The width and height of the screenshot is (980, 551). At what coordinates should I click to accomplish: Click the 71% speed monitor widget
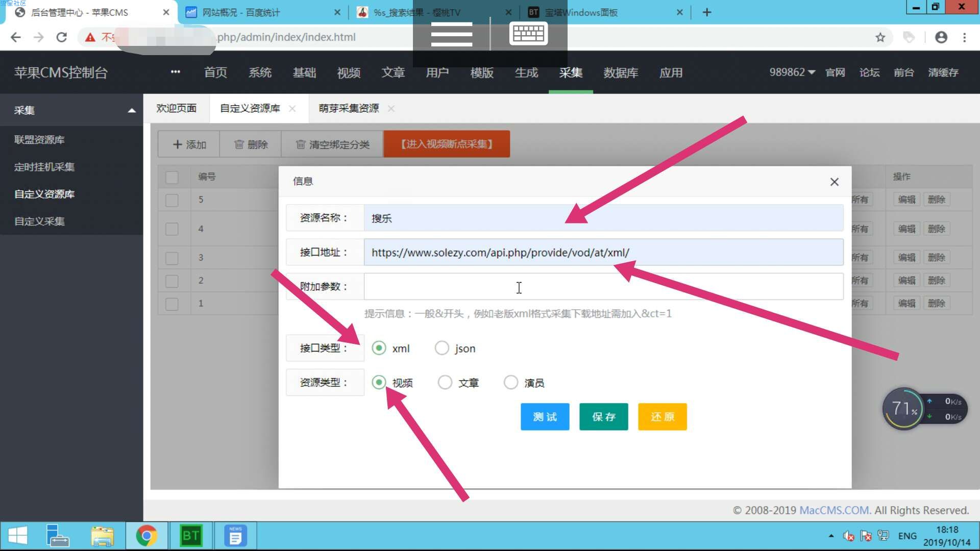pos(903,409)
